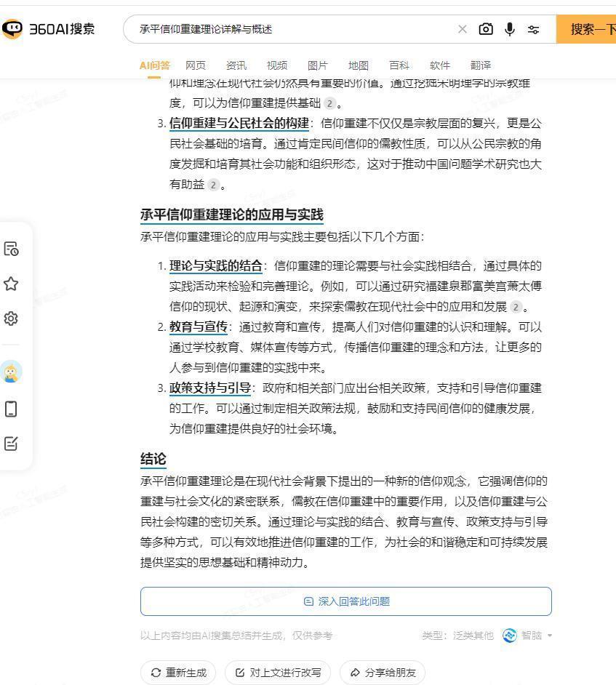Expand the 智脑 model dropdown
The height and width of the screenshot is (685, 616).
tap(550, 636)
